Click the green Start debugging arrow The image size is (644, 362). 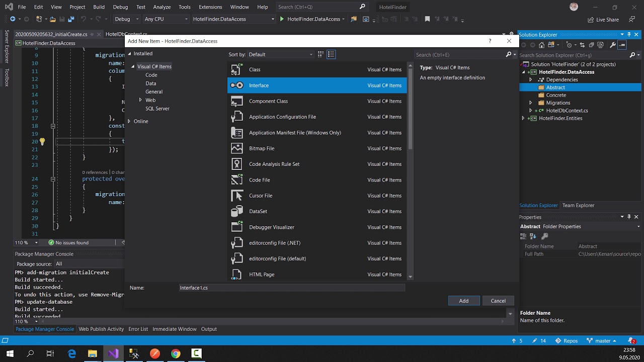[282, 19]
